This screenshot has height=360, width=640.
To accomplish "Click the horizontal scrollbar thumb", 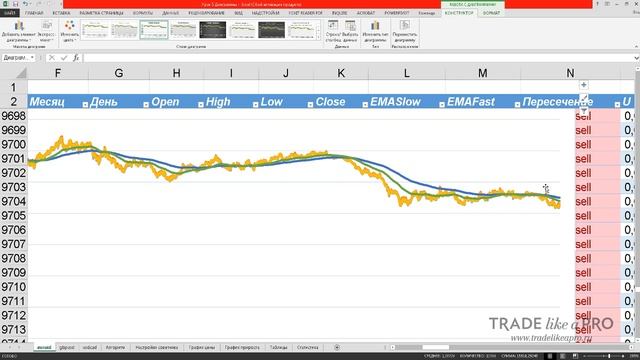I will [436, 347].
